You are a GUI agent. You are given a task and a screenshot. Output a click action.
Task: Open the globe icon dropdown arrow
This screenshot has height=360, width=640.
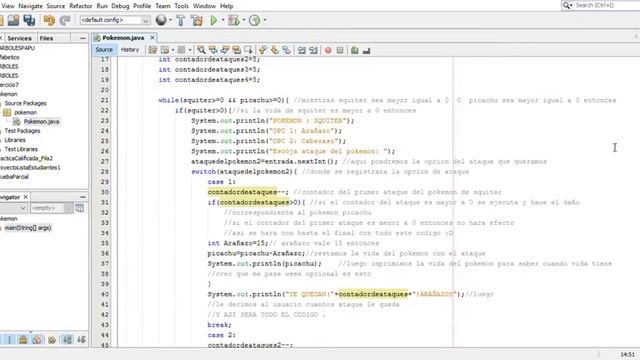[170, 20]
